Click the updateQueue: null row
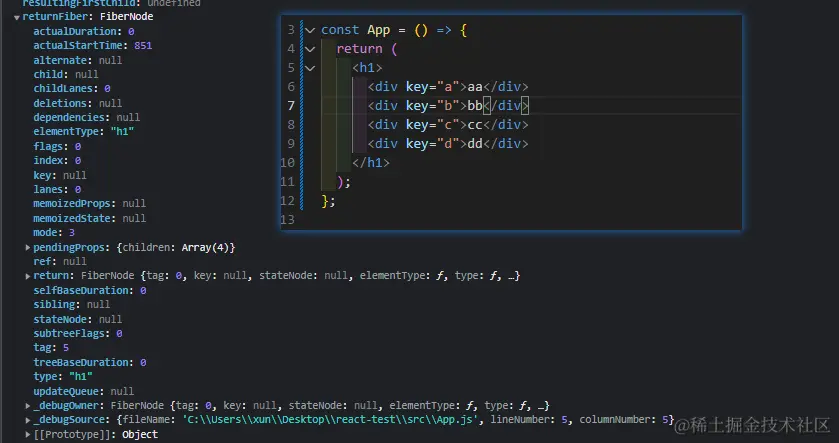This screenshot has height=443, width=839. (x=83, y=392)
